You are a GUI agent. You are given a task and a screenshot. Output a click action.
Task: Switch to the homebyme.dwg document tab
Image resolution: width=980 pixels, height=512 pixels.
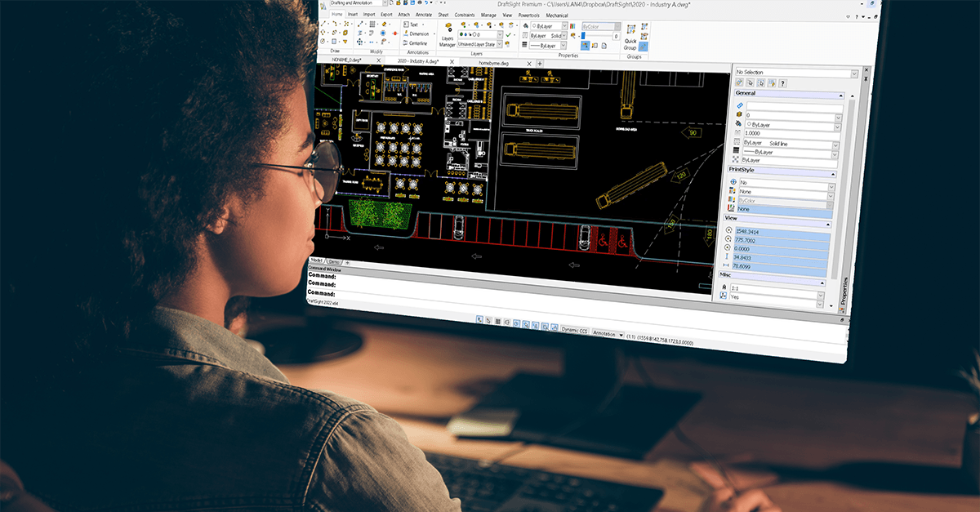pyautogui.click(x=492, y=62)
